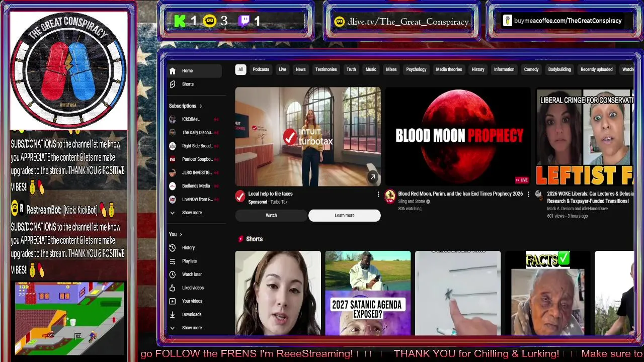Click Right Side Broad... channel avatar
The width and height of the screenshot is (644, 362).
[x=173, y=146]
